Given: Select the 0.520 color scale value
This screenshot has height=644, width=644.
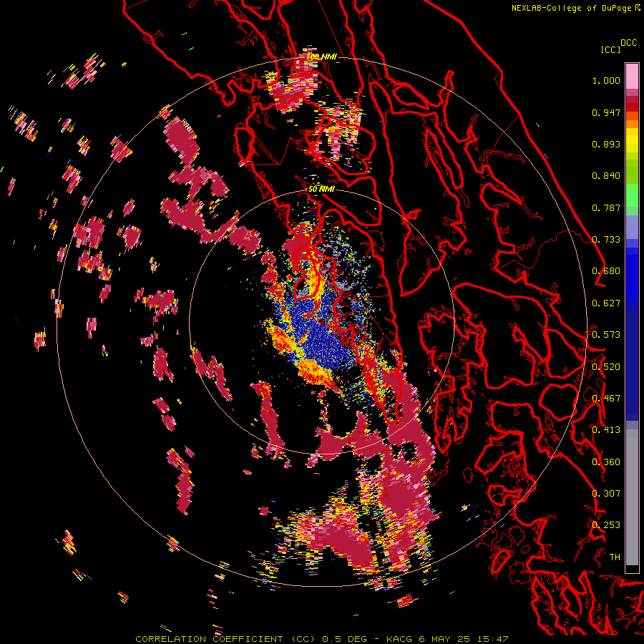Looking at the screenshot, I should [x=606, y=367].
